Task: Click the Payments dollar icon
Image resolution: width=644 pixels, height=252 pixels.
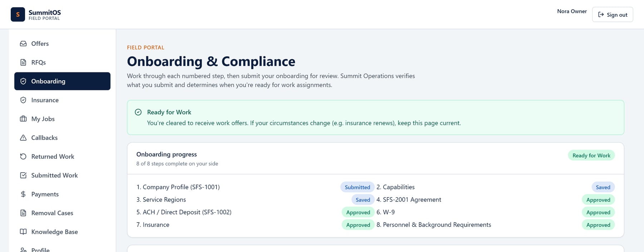Action: [x=23, y=194]
